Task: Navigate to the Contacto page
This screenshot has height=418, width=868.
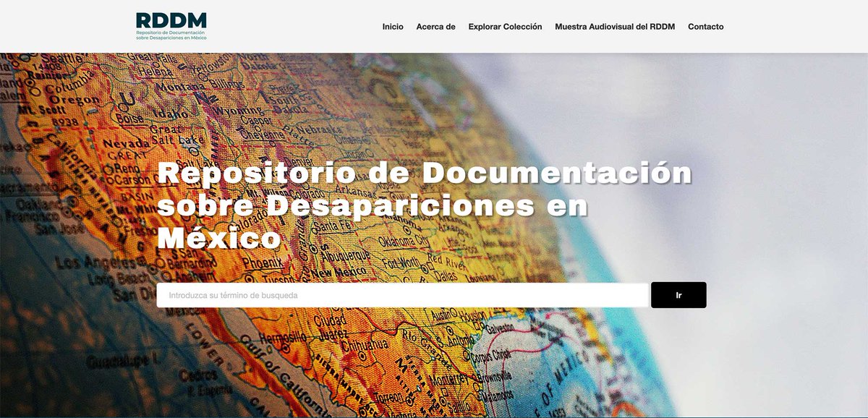Action: [x=705, y=27]
